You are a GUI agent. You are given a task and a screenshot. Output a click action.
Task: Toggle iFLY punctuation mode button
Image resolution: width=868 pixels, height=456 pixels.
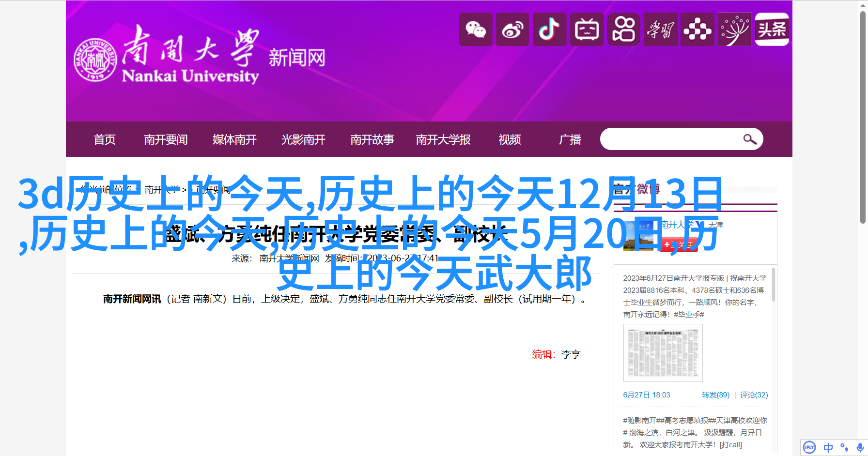(844, 447)
